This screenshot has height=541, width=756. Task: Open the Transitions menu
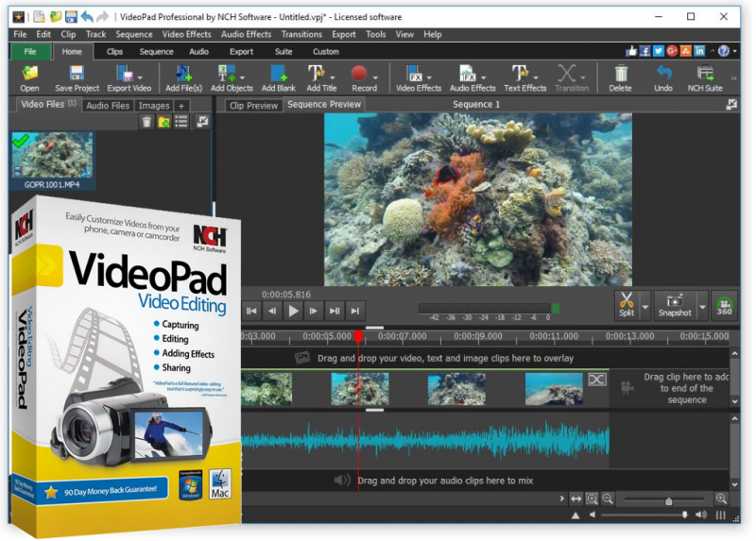coord(301,34)
